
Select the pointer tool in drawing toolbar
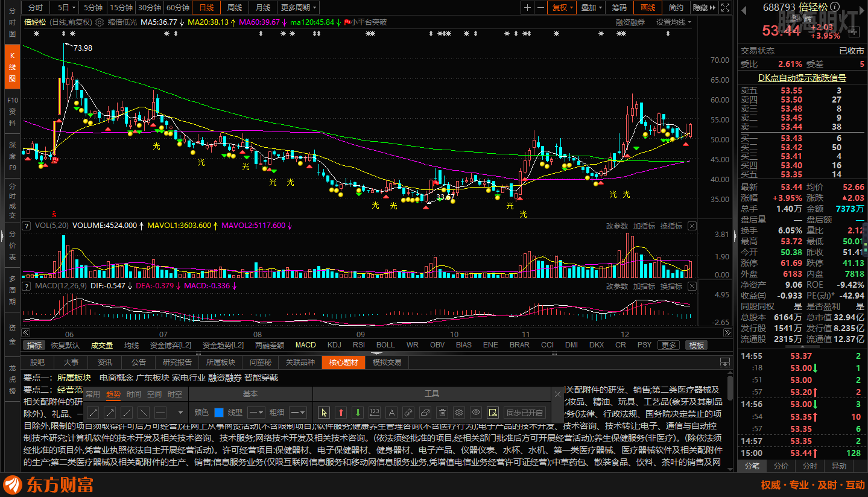(x=325, y=413)
